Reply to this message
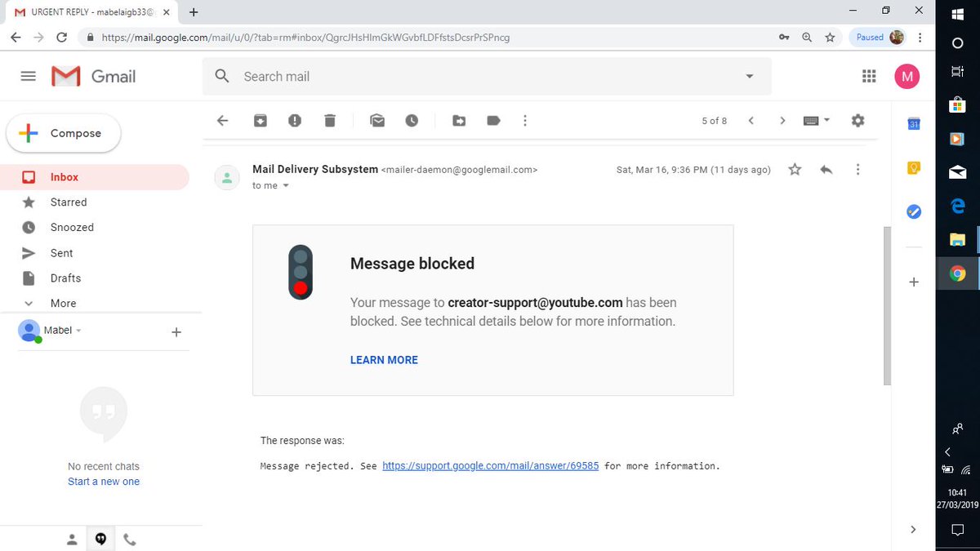980x551 pixels. (826, 169)
